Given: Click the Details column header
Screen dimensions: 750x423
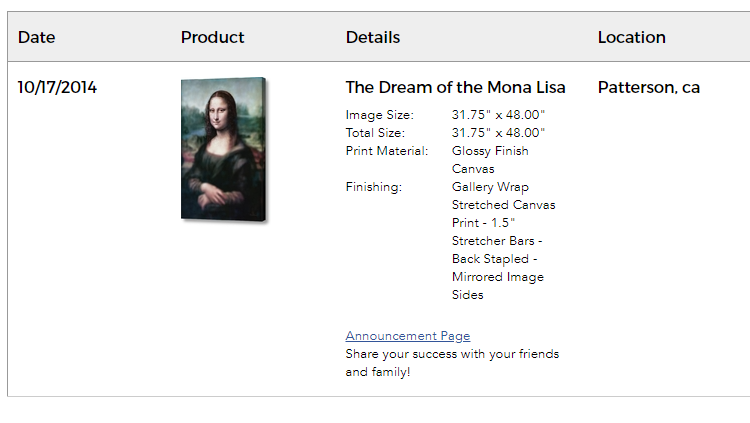Looking at the screenshot, I should (x=372, y=37).
